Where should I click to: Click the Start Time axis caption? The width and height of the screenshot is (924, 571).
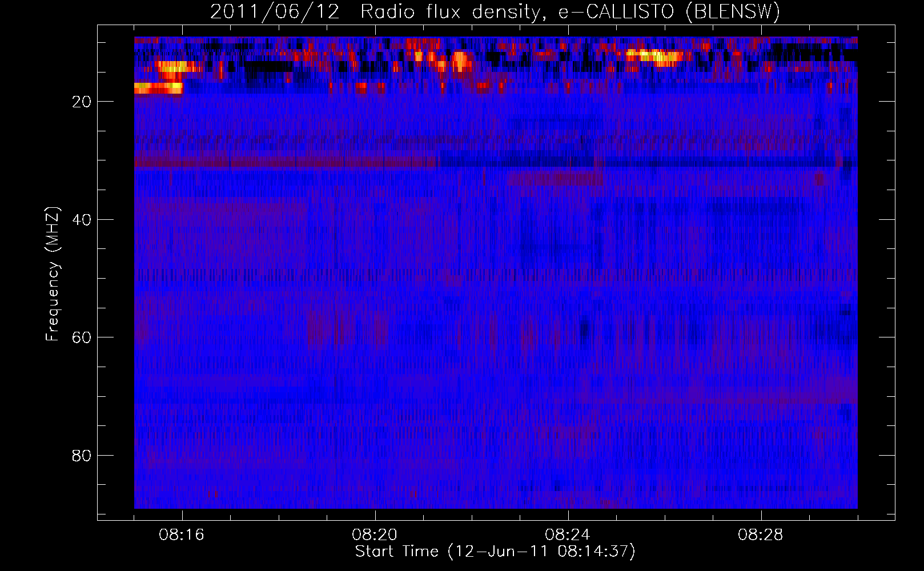coord(495,552)
